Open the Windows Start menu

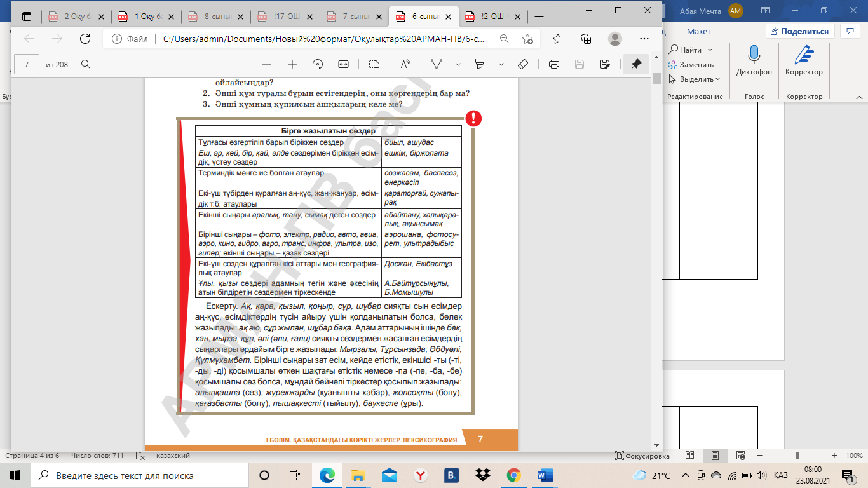click(x=15, y=475)
